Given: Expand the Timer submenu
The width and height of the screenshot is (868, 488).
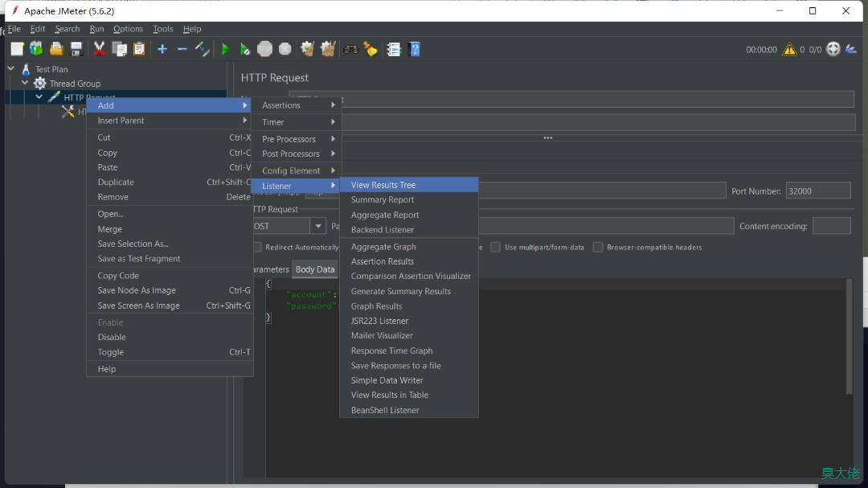Looking at the screenshot, I should point(296,122).
